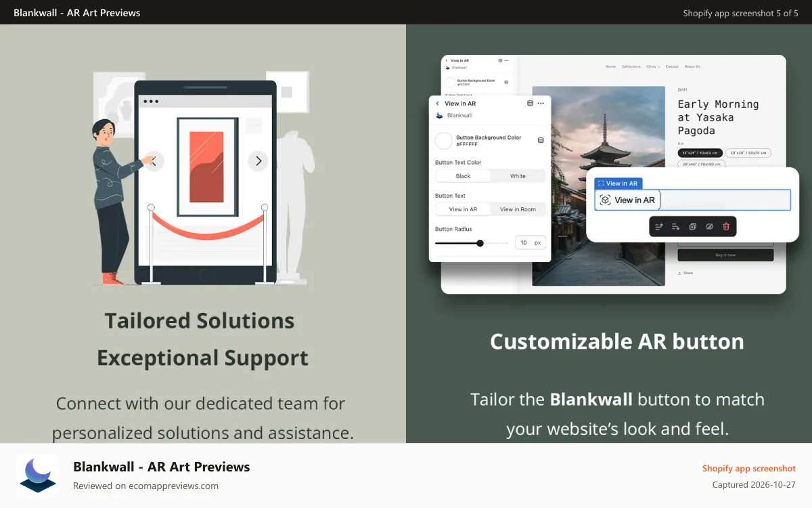
Task: Select the 28"x40" / 70x100 cm size option
Action: coord(702,164)
